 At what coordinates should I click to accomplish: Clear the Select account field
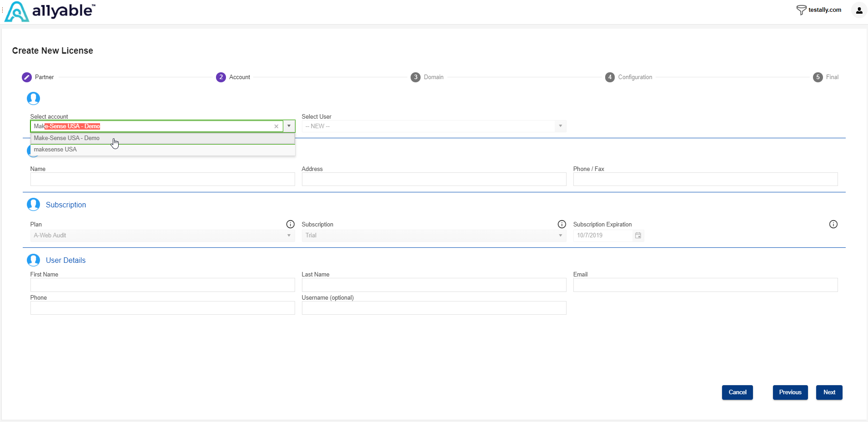[x=276, y=126]
